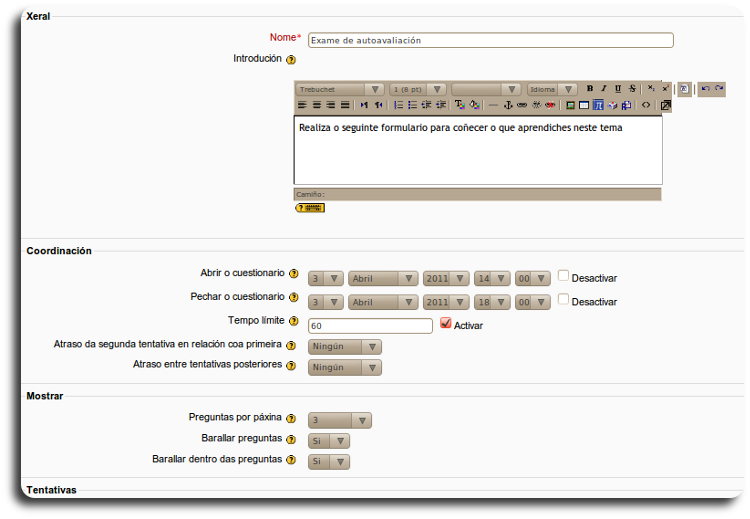
Task: Open the Trebuchet font family dropdown
Action: click(x=340, y=89)
